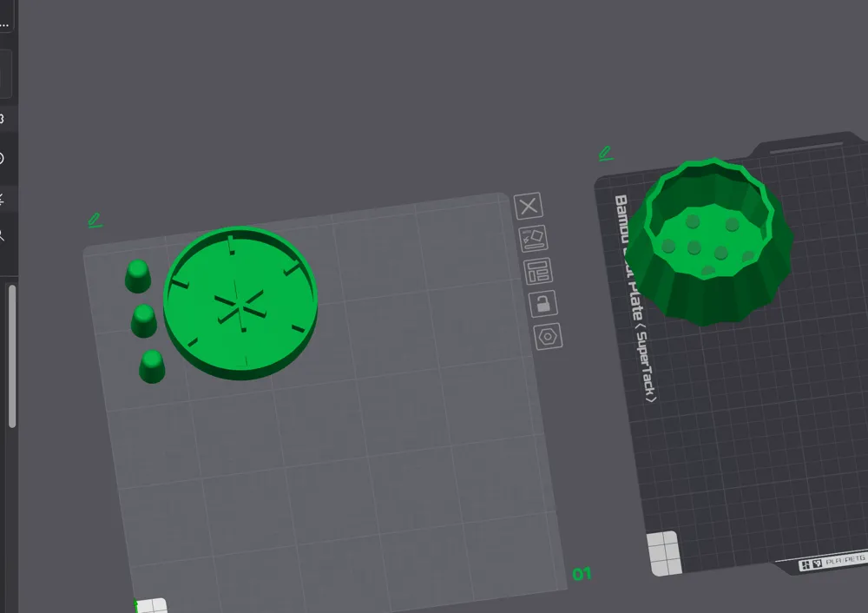Select the round green lid model

[x=240, y=303]
